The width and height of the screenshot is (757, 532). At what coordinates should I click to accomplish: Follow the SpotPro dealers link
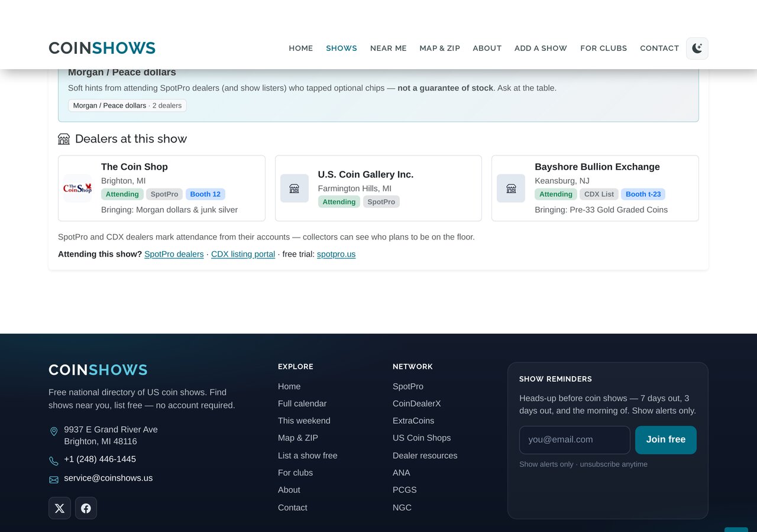(174, 254)
